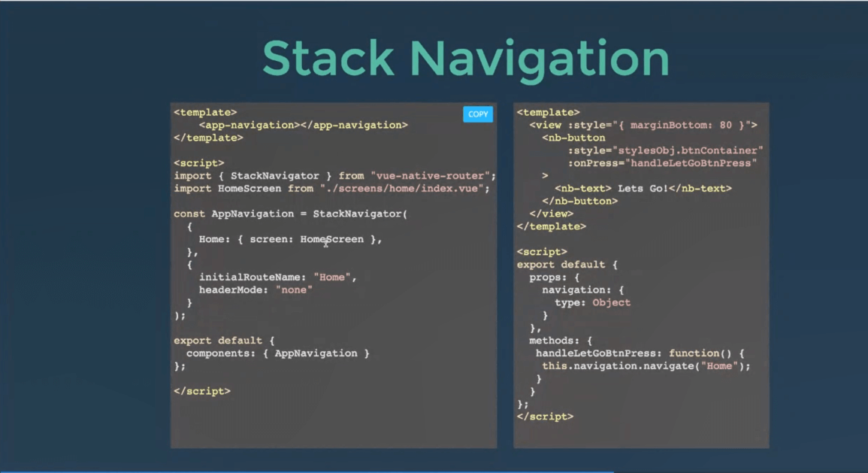Click the opening "<template>" tag in left panel
The image size is (868, 473).
[x=205, y=113]
